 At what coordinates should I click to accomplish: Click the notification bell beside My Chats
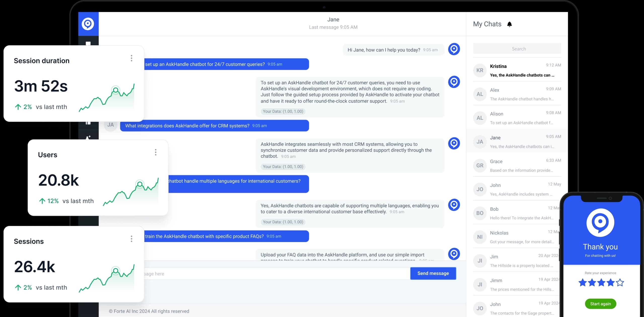pyautogui.click(x=510, y=24)
